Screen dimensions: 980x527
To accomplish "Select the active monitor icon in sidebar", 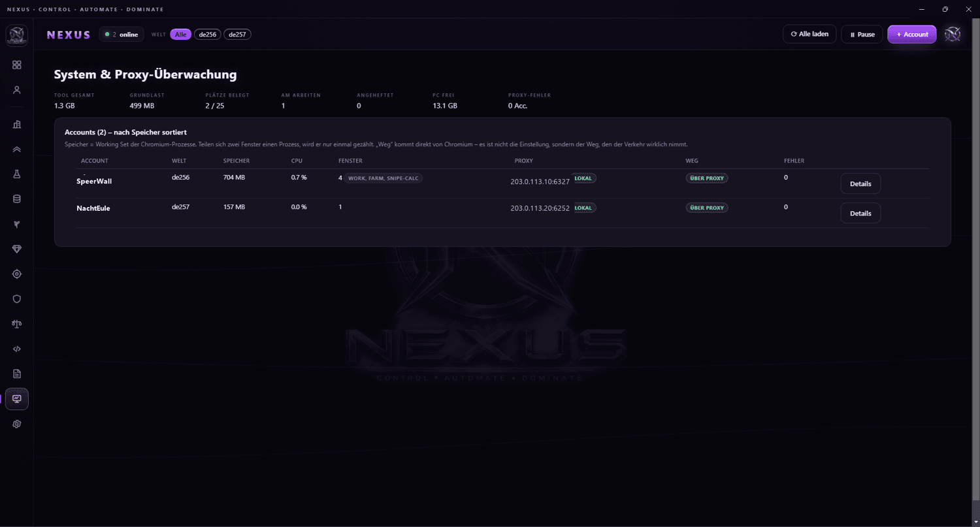I will [17, 399].
